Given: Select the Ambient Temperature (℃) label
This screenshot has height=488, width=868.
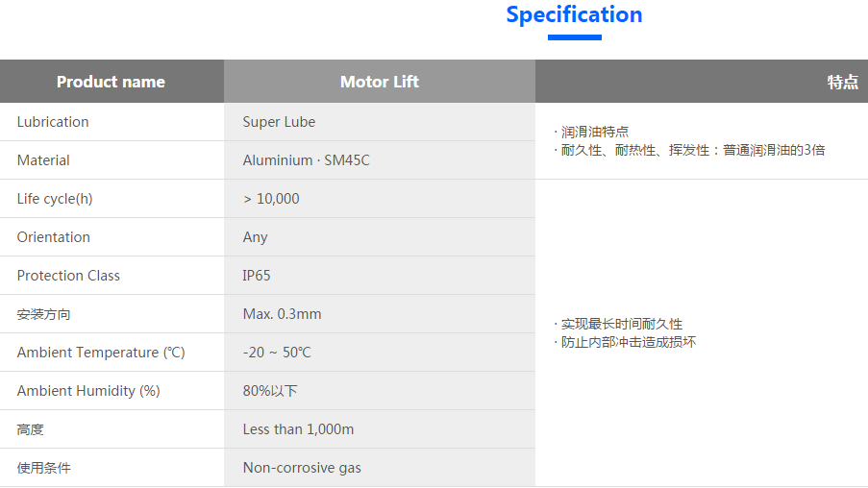Looking at the screenshot, I should tap(101, 353).
